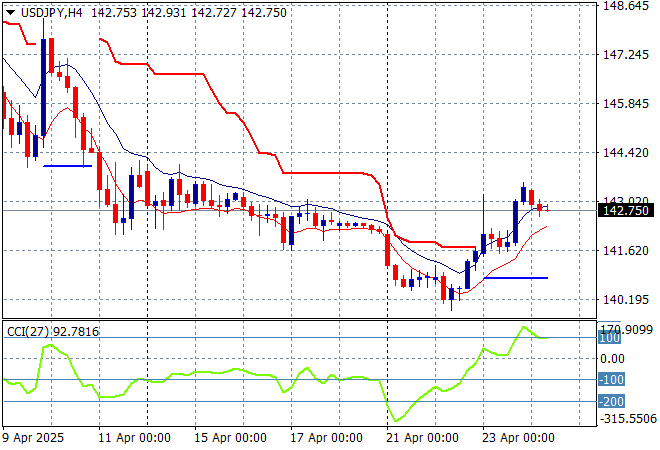Image resolution: width=660 pixels, height=450 pixels.
Task: Click the 9 Apr 2025 date label
Action: pyautogui.click(x=33, y=438)
